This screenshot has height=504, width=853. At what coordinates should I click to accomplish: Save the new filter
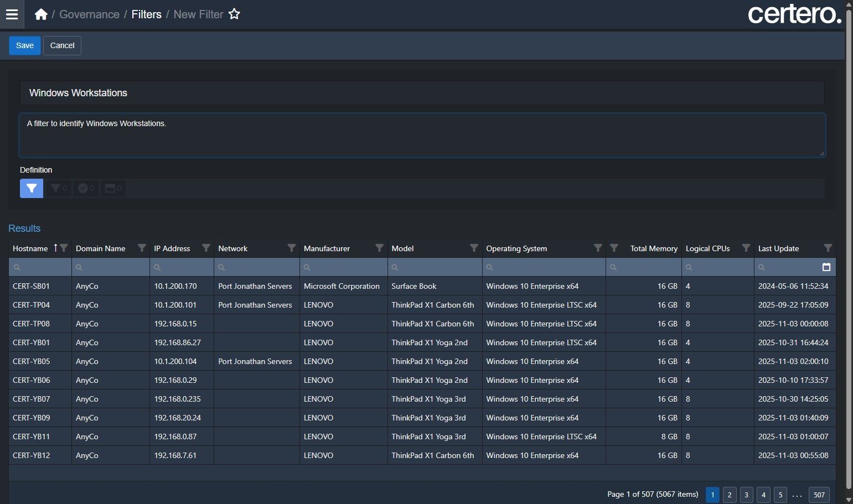pos(25,45)
